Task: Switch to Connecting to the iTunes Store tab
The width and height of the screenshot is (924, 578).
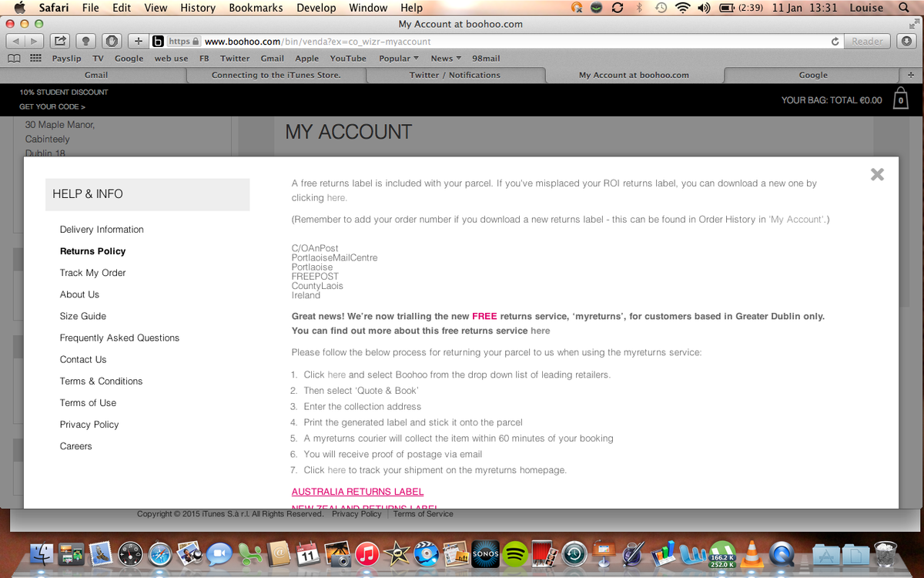Action: coord(276,75)
